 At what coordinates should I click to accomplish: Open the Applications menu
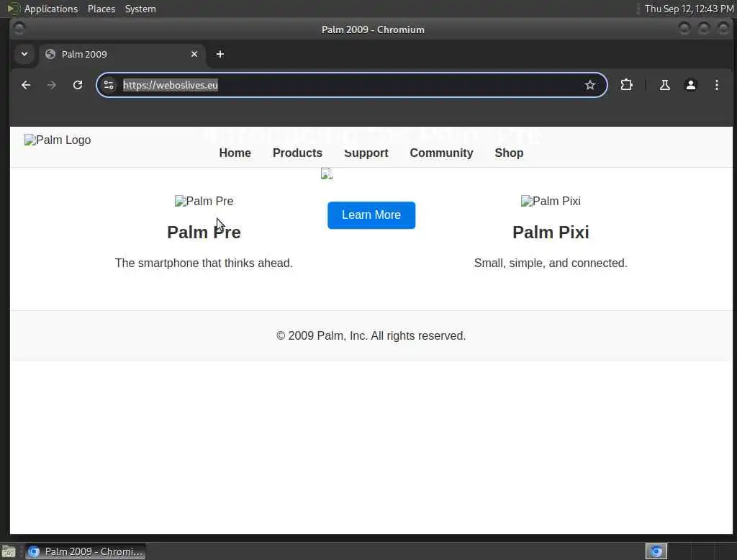(51, 9)
